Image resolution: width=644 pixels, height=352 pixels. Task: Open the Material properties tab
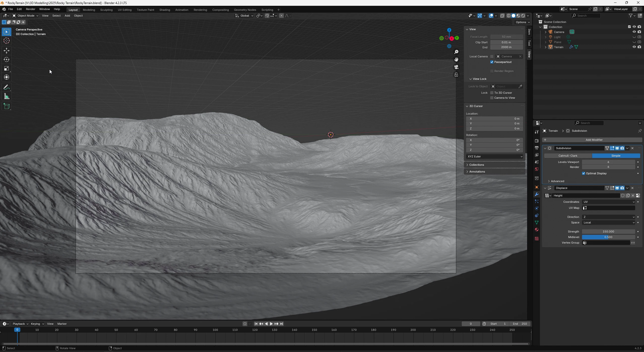pyautogui.click(x=537, y=230)
